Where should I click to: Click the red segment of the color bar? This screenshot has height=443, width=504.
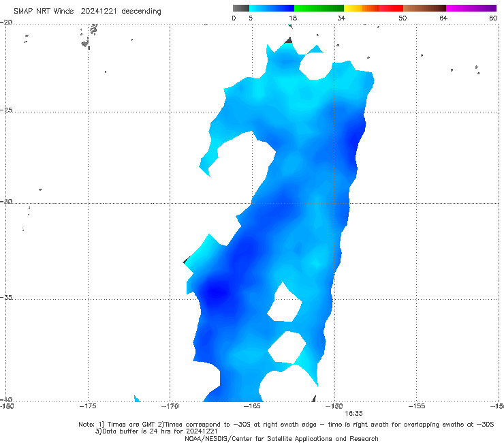(391, 8)
